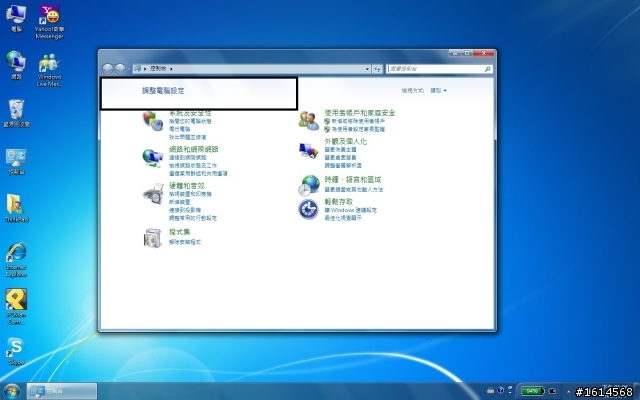Click the 檢視網路狀態及工作 link

pyautogui.click(x=193, y=165)
